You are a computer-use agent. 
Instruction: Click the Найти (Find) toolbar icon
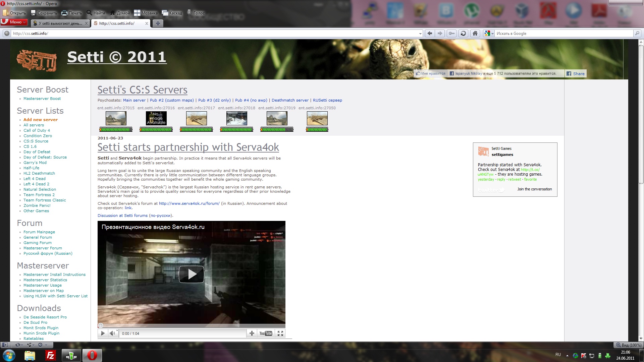(x=89, y=13)
